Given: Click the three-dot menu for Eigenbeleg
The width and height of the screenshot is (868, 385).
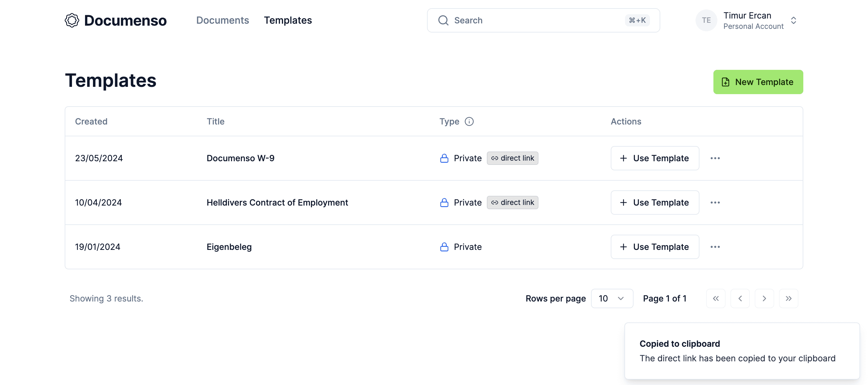Looking at the screenshot, I should point(715,246).
